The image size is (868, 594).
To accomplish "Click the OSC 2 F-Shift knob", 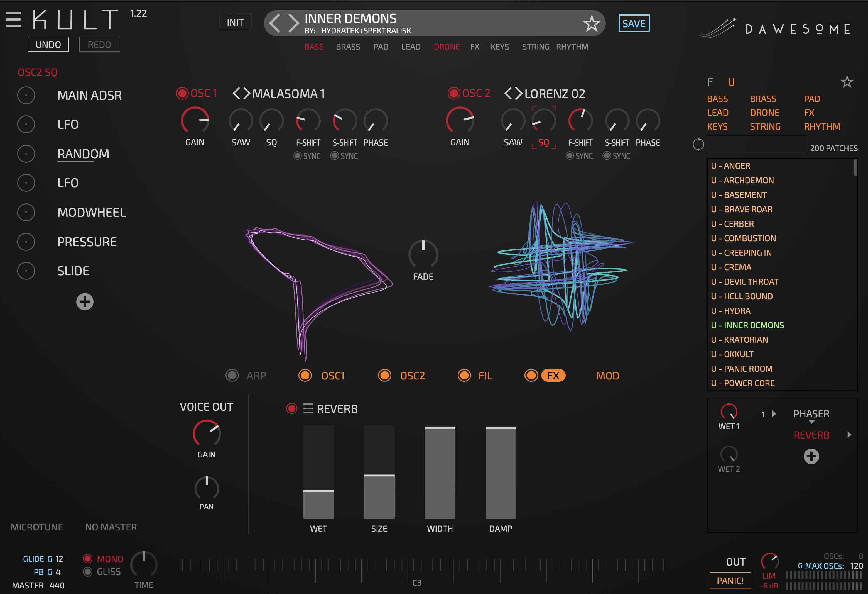I will tap(580, 120).
